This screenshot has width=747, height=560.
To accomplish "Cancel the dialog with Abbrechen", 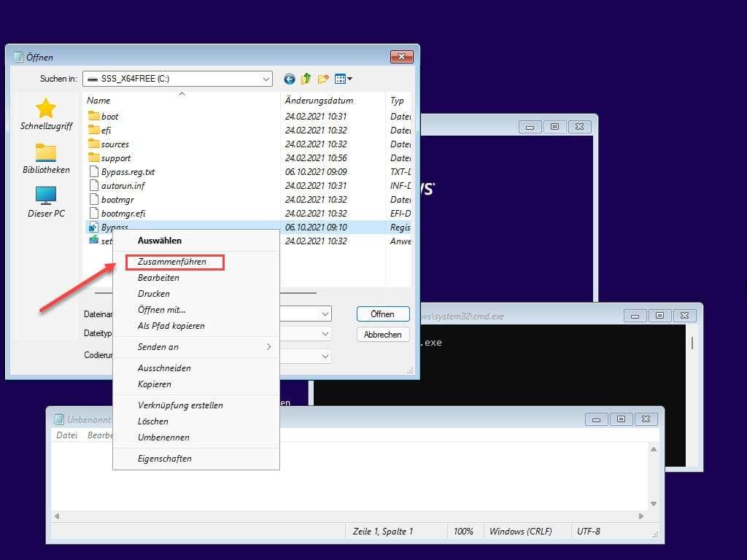I will point(383,334).
